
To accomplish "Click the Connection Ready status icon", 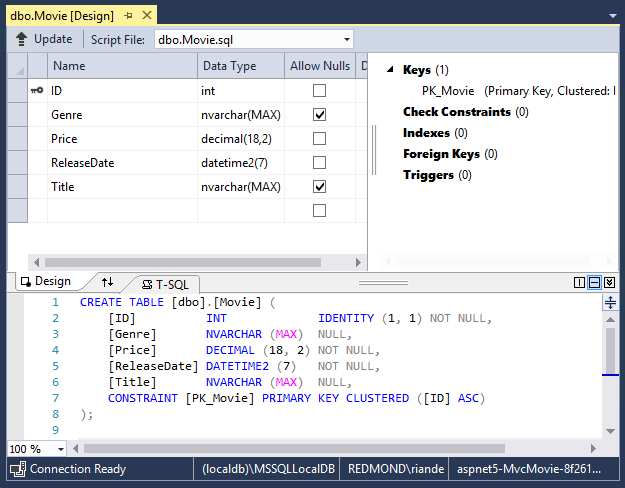I will click(17, 469).
